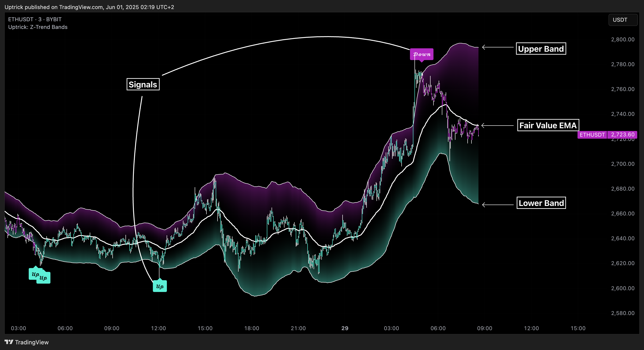Select the Upper Band text annotation
Viewport: 644px width, 350px height.
(x=541, y=49)
